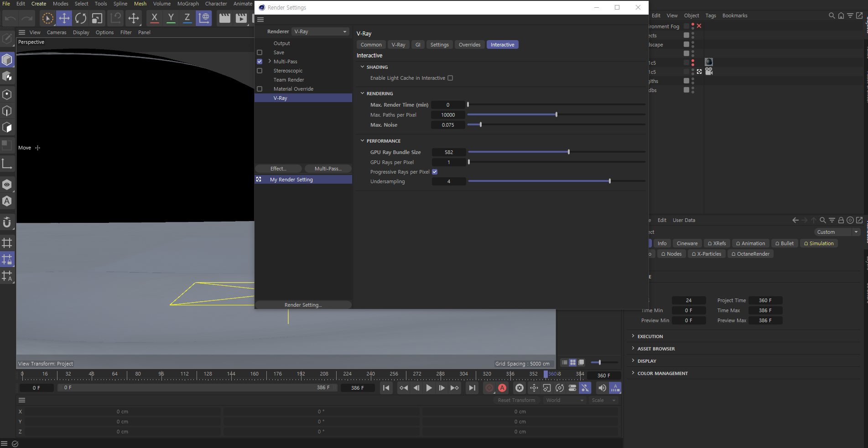Expand Multi-Pass tree arrow
This screenshot has height=448, width=868.
tap(270, 62)
